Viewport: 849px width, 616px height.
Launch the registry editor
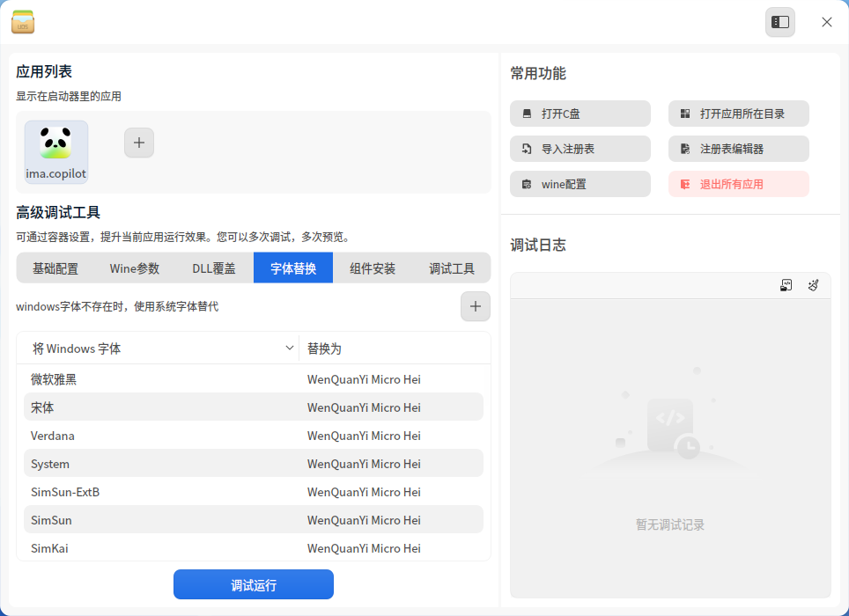coord(739,149)
